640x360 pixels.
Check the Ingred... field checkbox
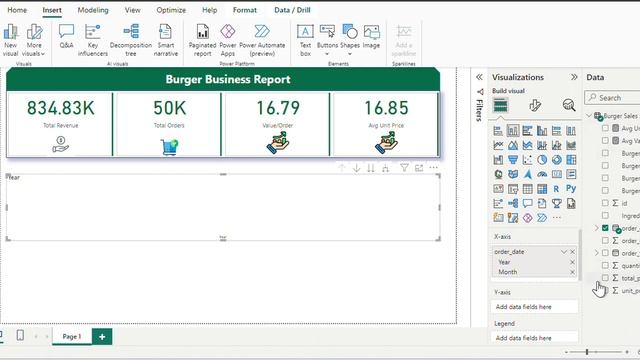pos(605,216)
